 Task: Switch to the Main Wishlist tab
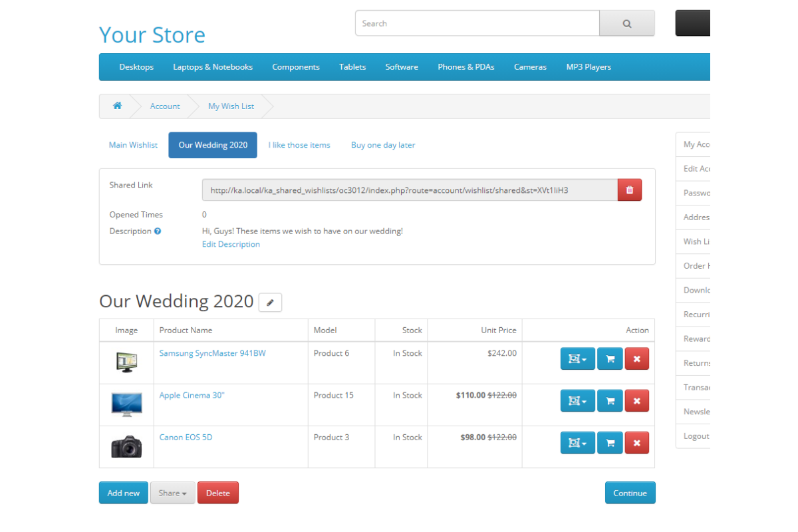click(133, 145)
